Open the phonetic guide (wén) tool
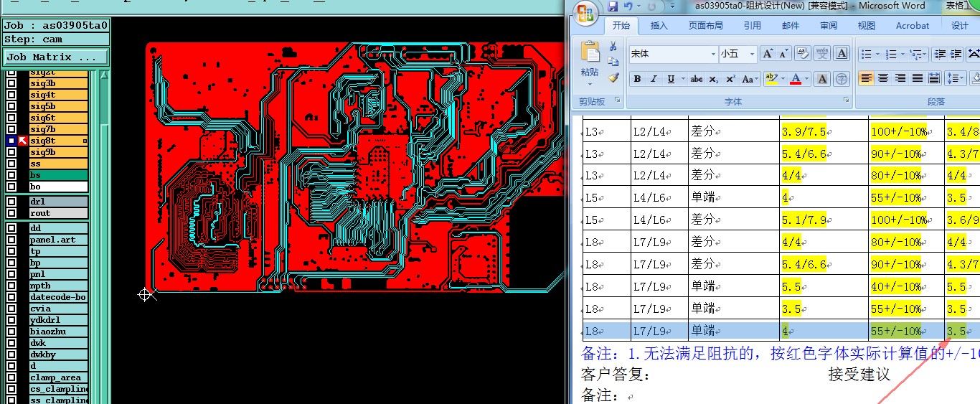The image size is (980, 404). pos(822,54)
